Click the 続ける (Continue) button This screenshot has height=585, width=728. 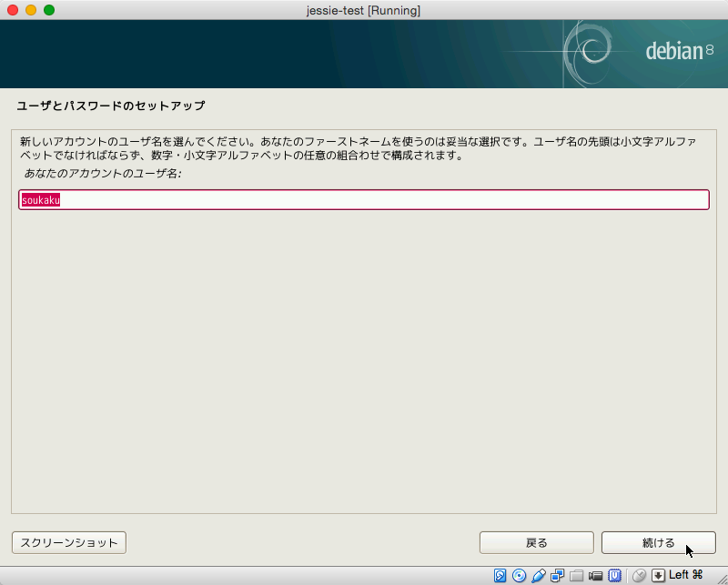coord(658,543)
